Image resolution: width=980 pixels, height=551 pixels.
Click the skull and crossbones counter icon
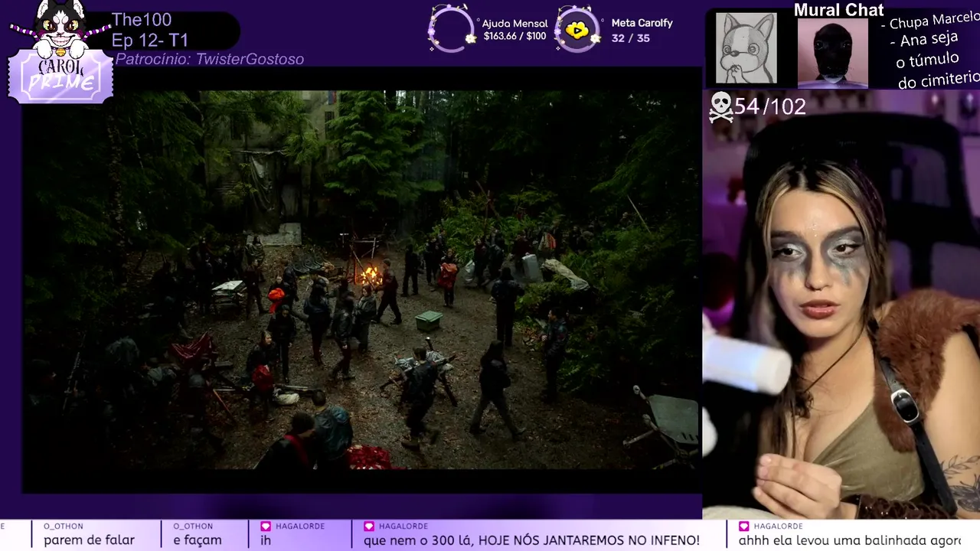(720, 107)
